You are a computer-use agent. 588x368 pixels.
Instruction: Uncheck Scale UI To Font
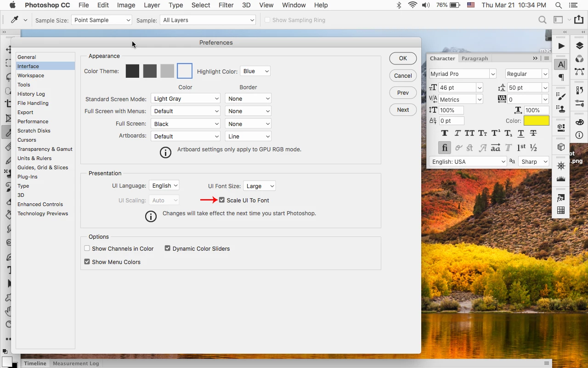point(222,200)
